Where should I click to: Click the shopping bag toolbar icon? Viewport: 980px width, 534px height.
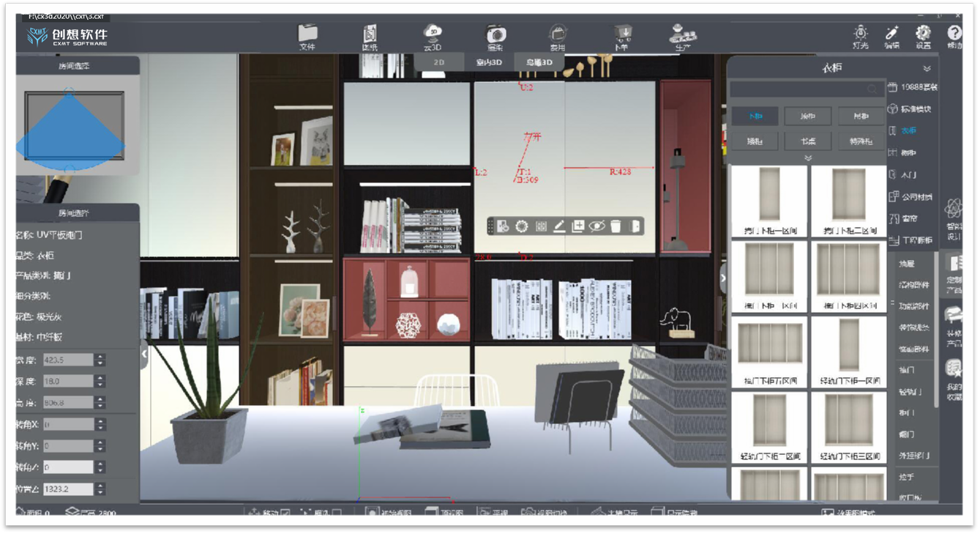(558, 34)
